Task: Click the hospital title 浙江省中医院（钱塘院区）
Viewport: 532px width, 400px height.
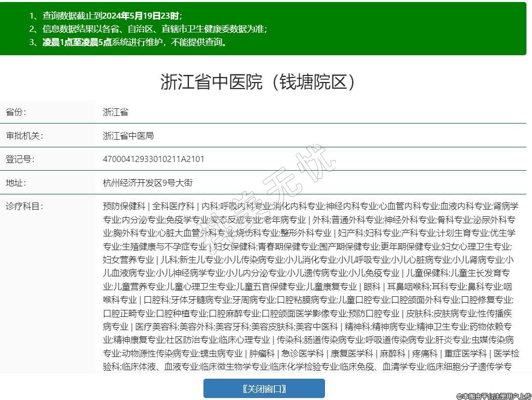Action: (x=258, y=82)
